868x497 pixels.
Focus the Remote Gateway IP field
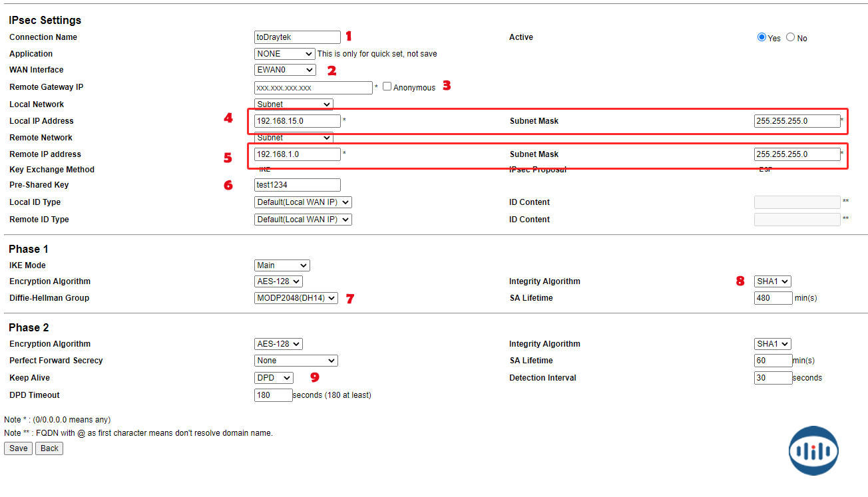click(x=313, y=88)
